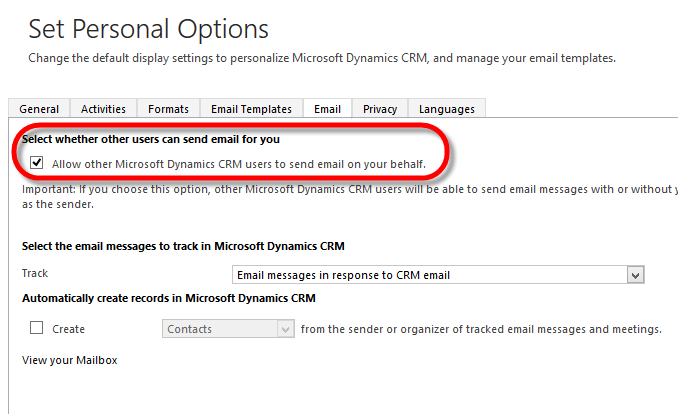Enable the Create records checkbox
The height and width of the screenshot is (414, 678).
pyautogui.click(x=36, y=327)
